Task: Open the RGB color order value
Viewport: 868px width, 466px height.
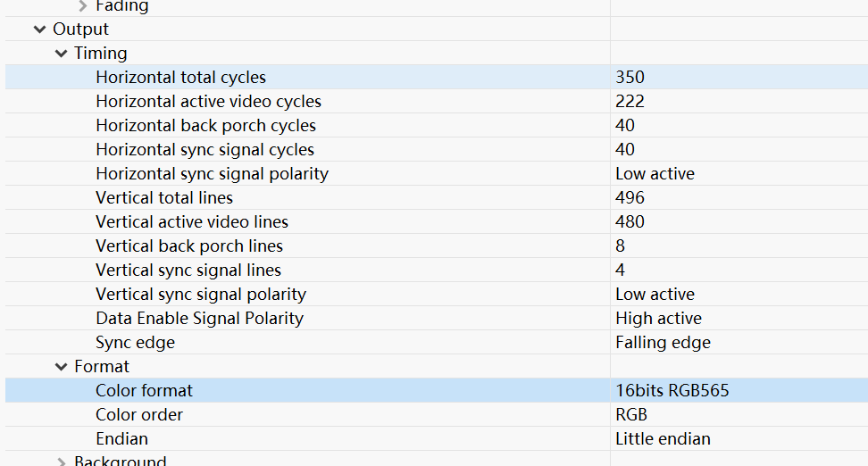Action: 631,414
